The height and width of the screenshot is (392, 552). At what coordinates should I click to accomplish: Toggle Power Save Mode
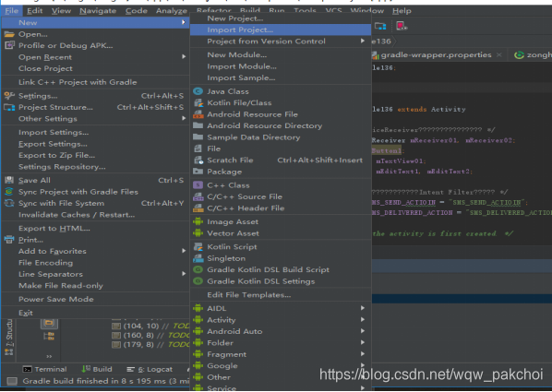[x=95, y=299]
